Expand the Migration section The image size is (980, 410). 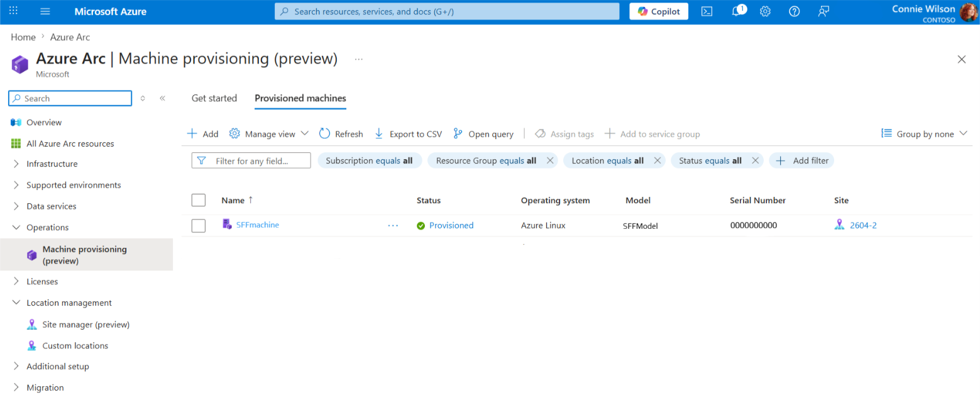tap(45, 388)
